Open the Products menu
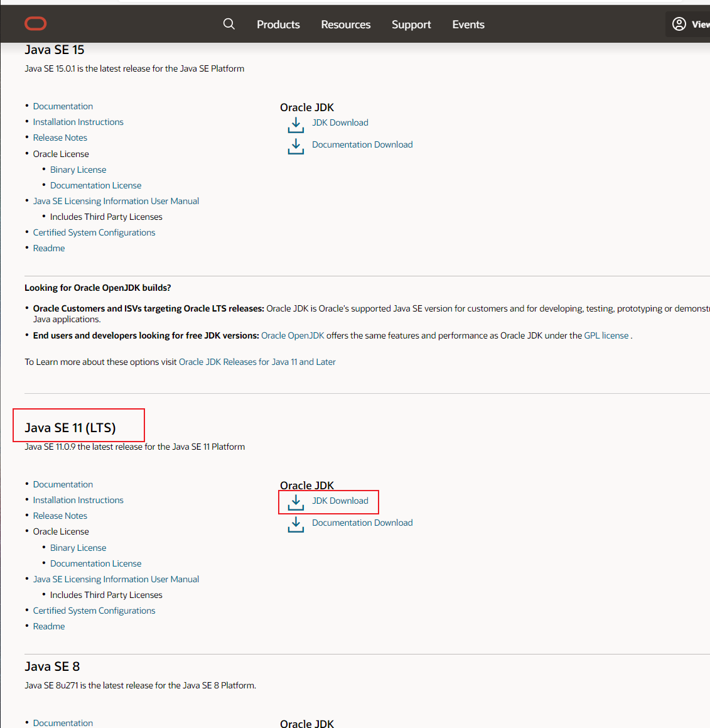 [278, 24]
